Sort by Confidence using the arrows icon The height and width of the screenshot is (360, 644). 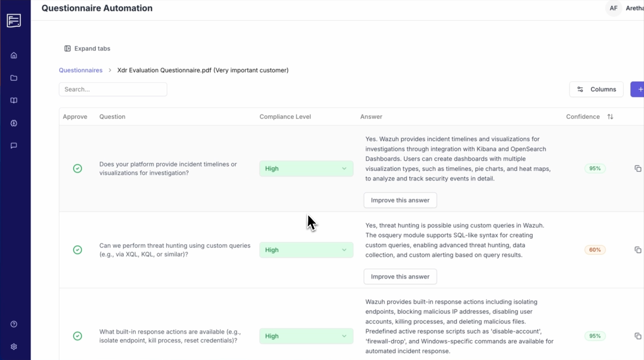tap(610, 117)
